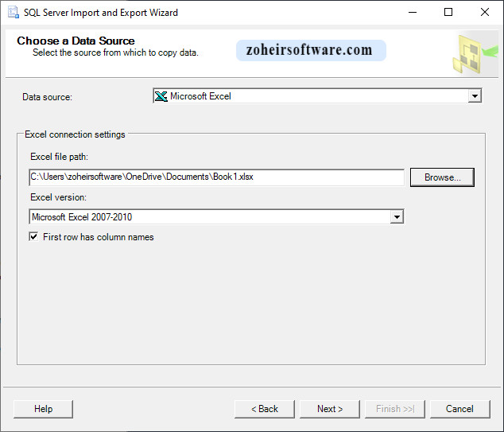Proceed with the Next > button
The image size is (504, 432).
pos(329,409)
